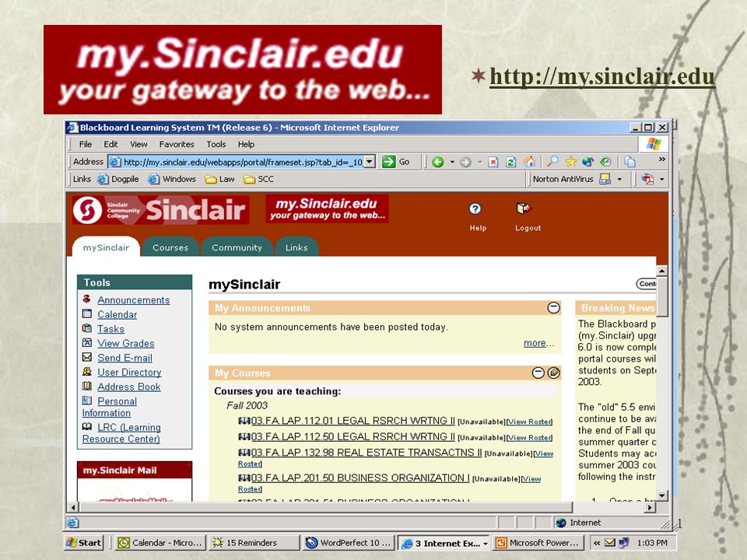Click the Media globe toolbar icon
Screen dimensions: 747x560
point(588,162)
